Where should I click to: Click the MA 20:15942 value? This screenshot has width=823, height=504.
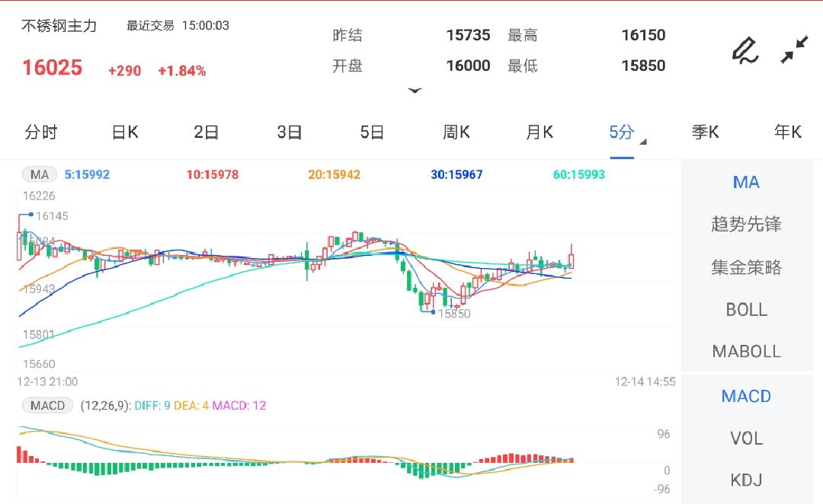click(334, 174)
